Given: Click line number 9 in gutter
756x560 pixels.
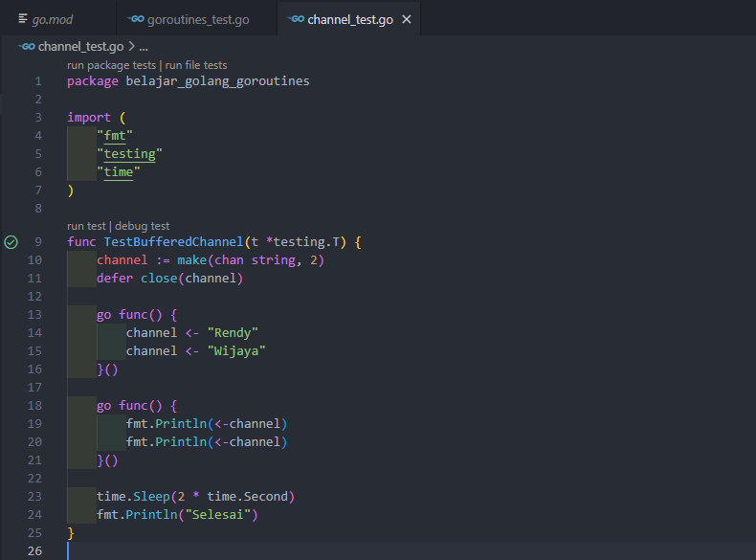Looking at the screenshot, I should point(38,241).
